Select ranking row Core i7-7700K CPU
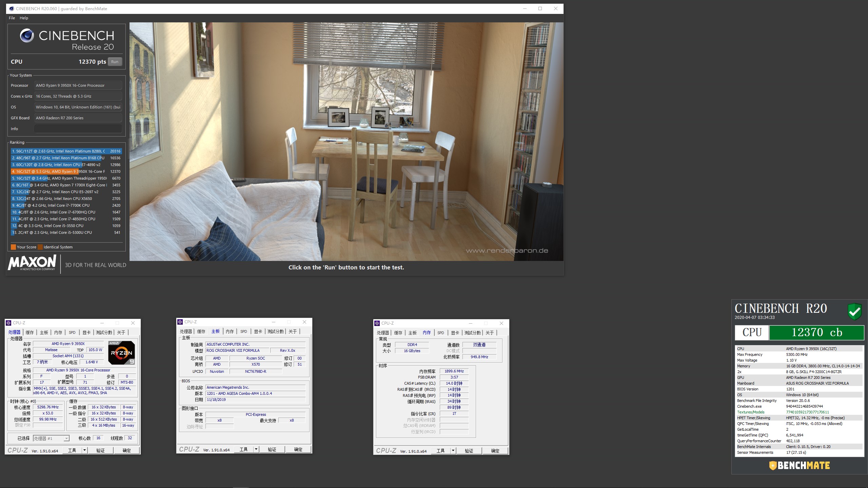Image resolution: width=868 pixels, height=488 pixels. coord(66,205)
